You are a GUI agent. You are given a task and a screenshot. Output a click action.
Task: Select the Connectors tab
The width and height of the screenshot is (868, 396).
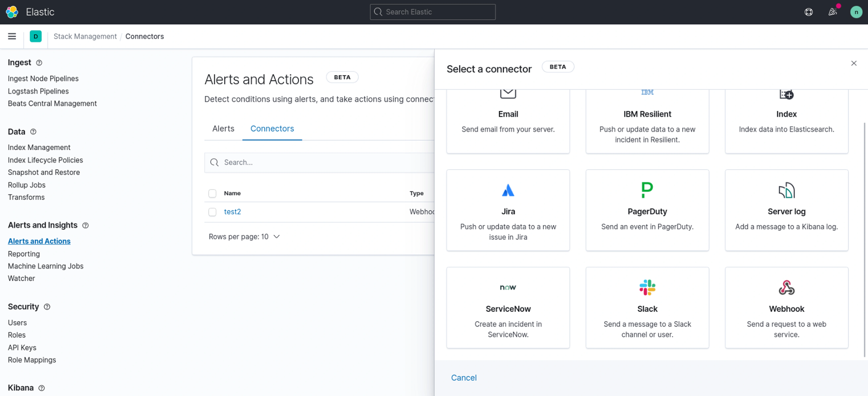click(272, 129)
